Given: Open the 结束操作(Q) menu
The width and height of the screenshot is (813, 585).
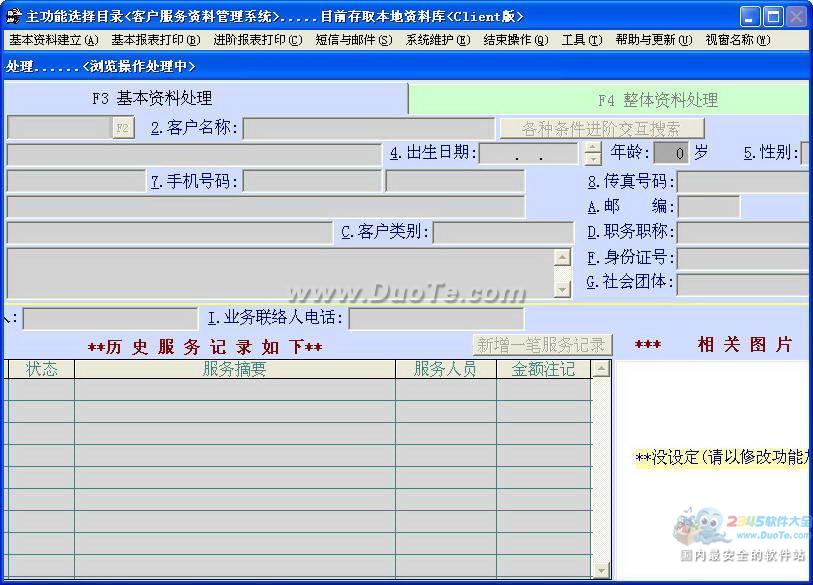Looking at the screenshot, I should tap(516, 40).
